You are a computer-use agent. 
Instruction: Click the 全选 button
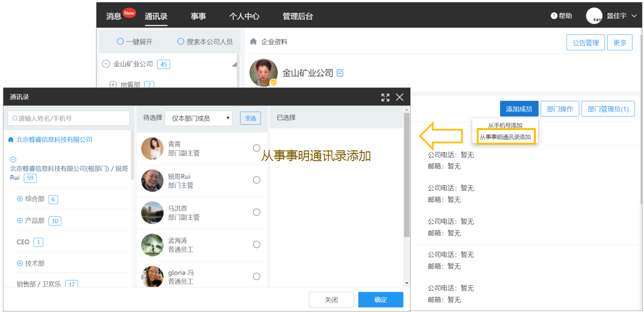point(251,118)
